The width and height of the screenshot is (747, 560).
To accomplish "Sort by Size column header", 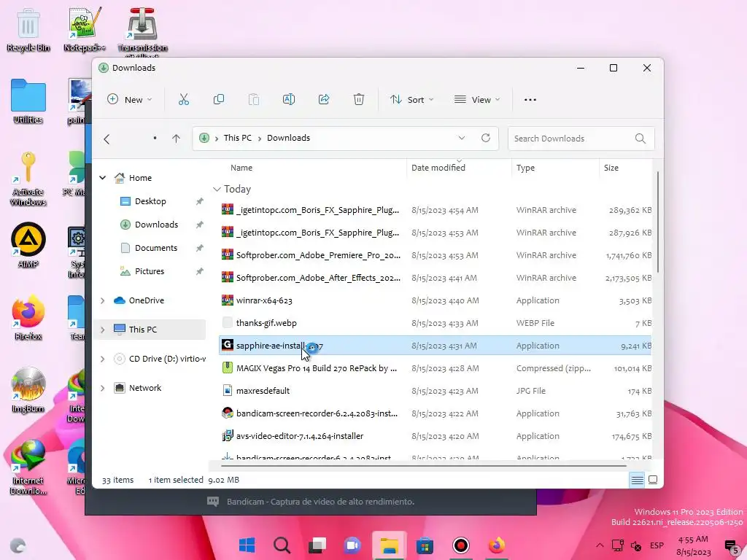I will pyautogui.click(x=611, y=168).
